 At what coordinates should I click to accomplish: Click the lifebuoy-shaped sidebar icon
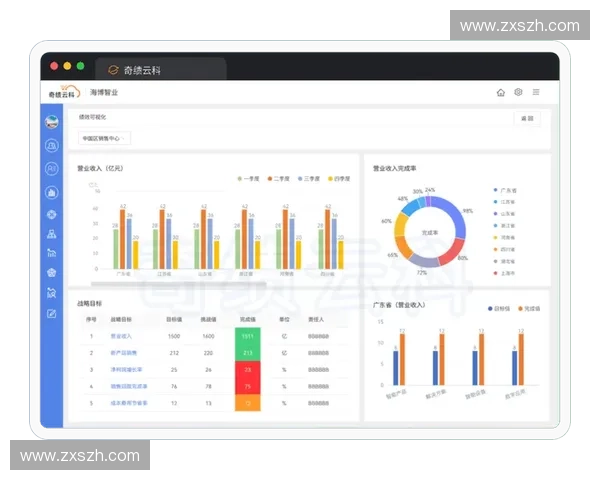pyautogui.click(x=51, y=214)
